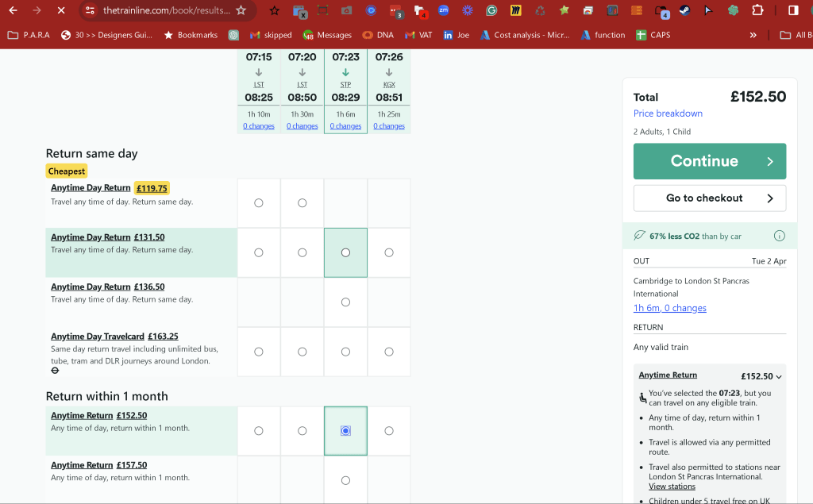Click the Underground roundel icon under Travelcard
This screenshot has height=504, width=813.
[x=55, y=370]
